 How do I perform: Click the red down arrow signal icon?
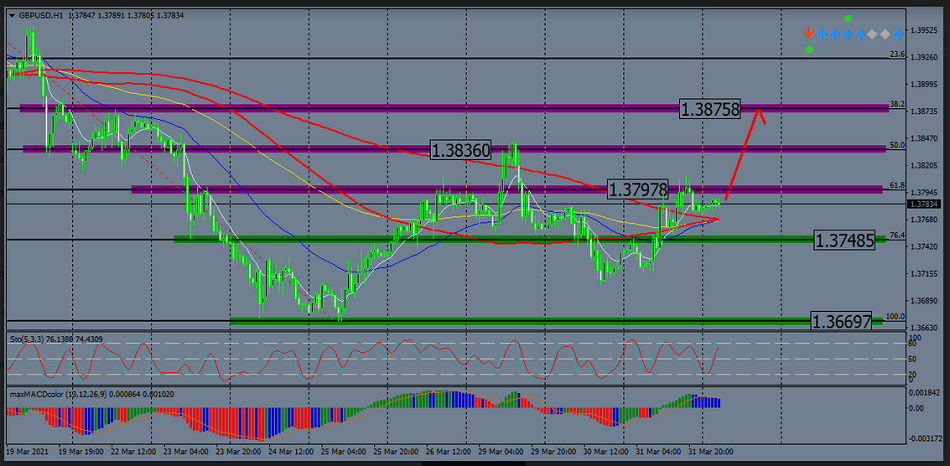pos(809,34)
